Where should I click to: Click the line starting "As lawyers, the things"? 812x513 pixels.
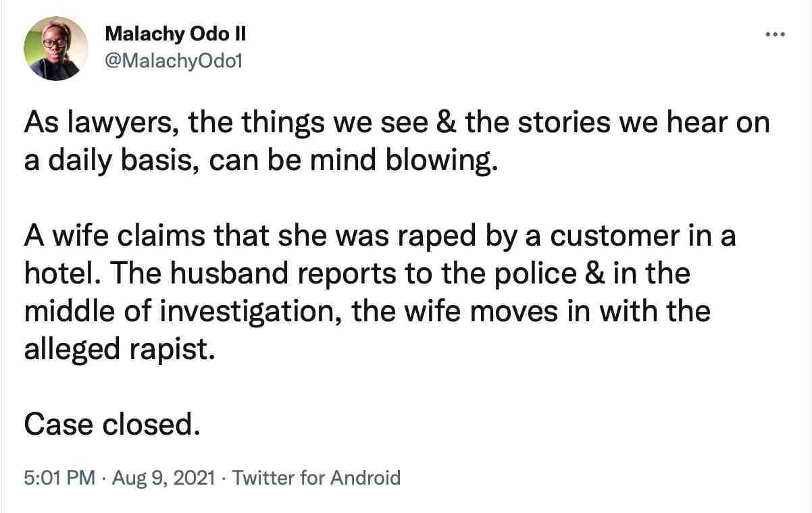(397, 124)
